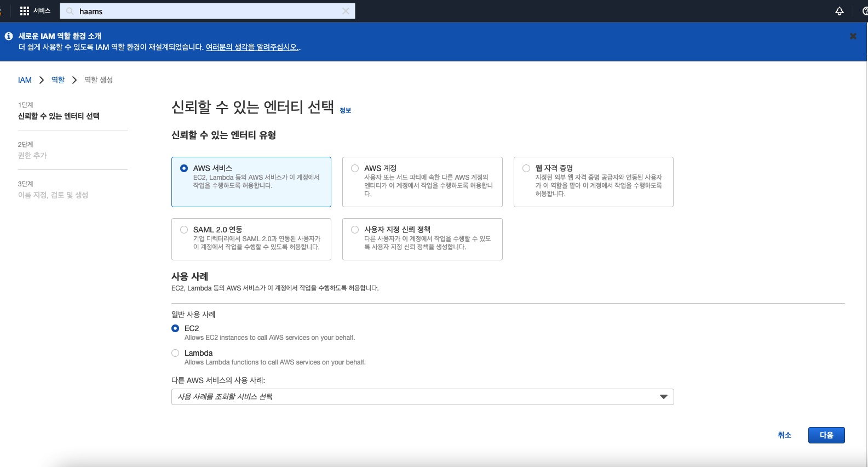Open the 사용 사례를 조회할 서비스 선택 dropdown
This screenshot has width=868, height=467.
422,397
